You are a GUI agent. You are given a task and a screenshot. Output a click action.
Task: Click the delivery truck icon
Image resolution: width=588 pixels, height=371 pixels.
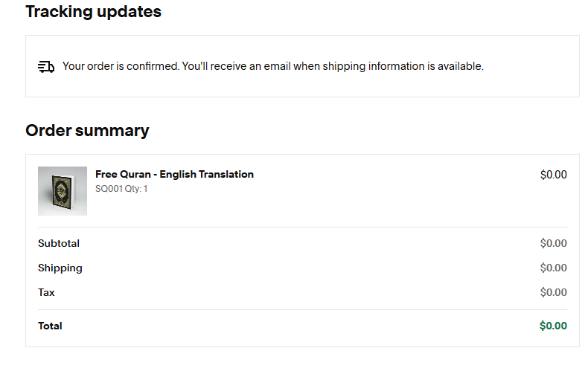(x=46, y=67)
